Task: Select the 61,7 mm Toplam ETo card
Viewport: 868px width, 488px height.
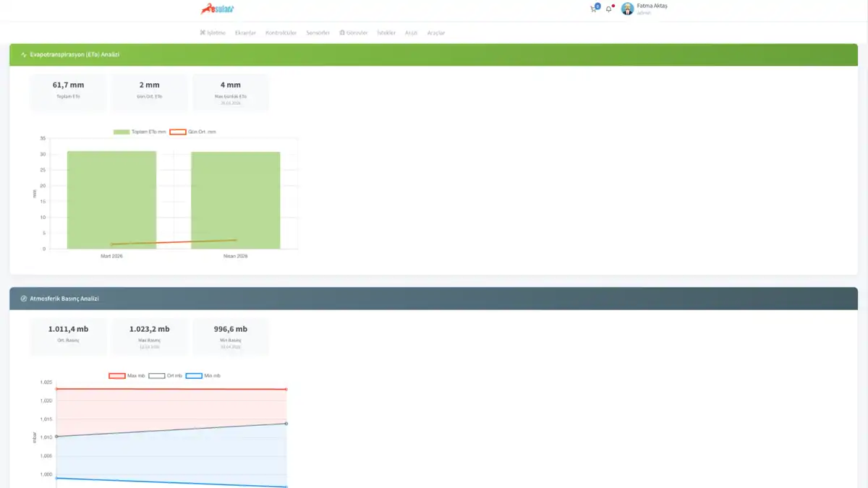Action: point(69,91)
